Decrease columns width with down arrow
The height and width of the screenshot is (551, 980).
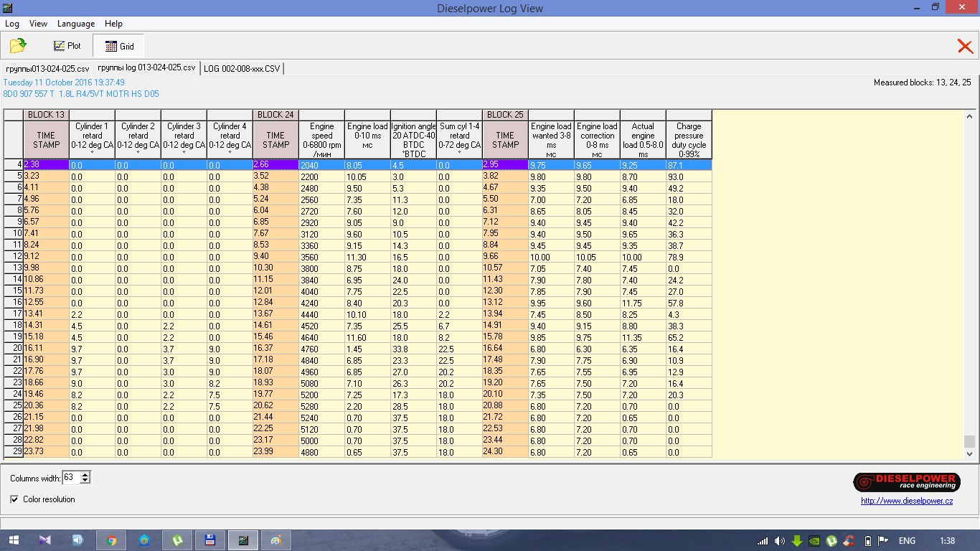coord(86,481)
